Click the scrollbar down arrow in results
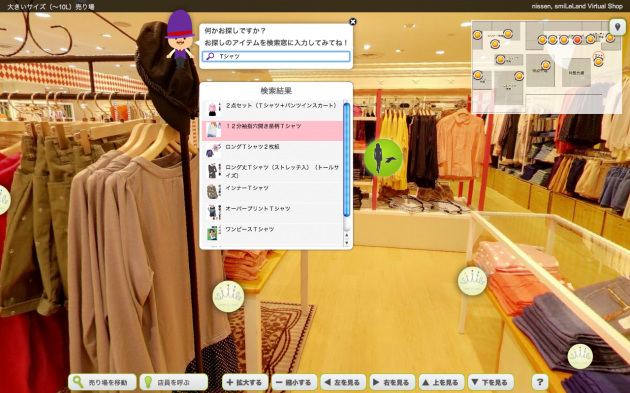The width and height of the screenshot is (630, 393). tap(347, 243)
